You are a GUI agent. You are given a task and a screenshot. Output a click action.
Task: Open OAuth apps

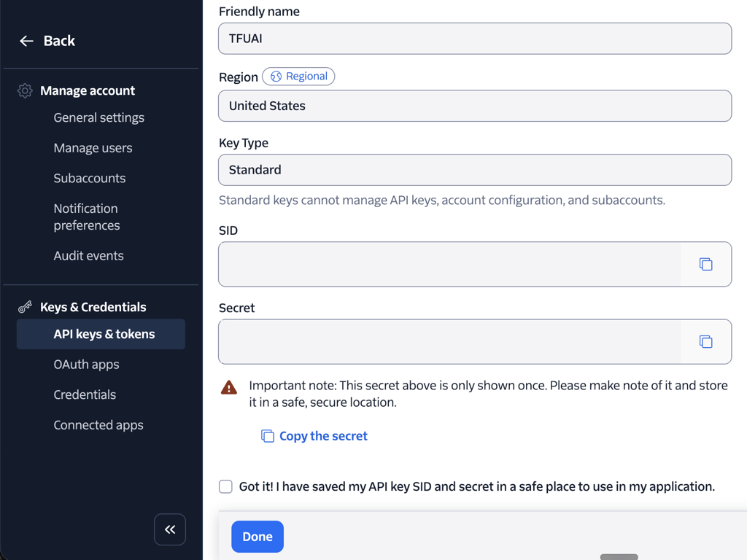point(86,365)
